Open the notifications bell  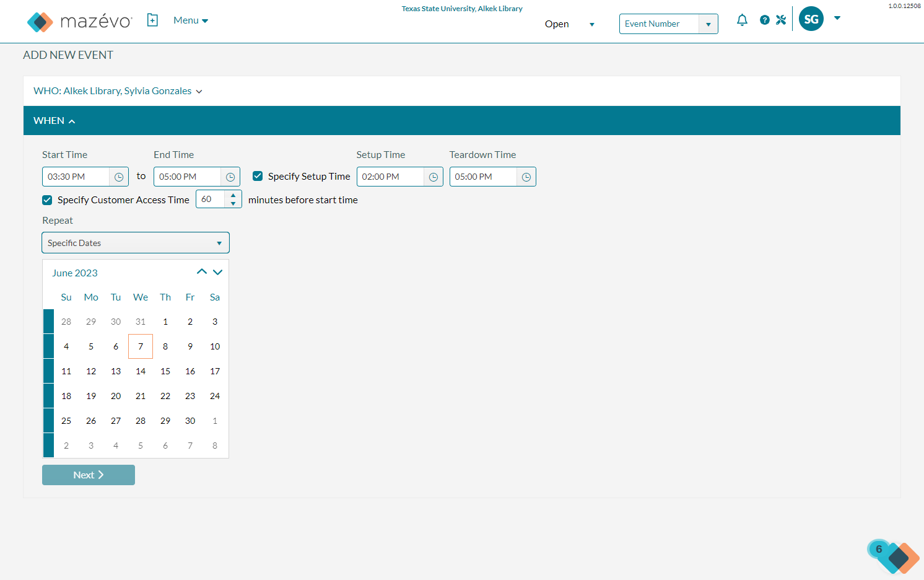coord(742,20)
